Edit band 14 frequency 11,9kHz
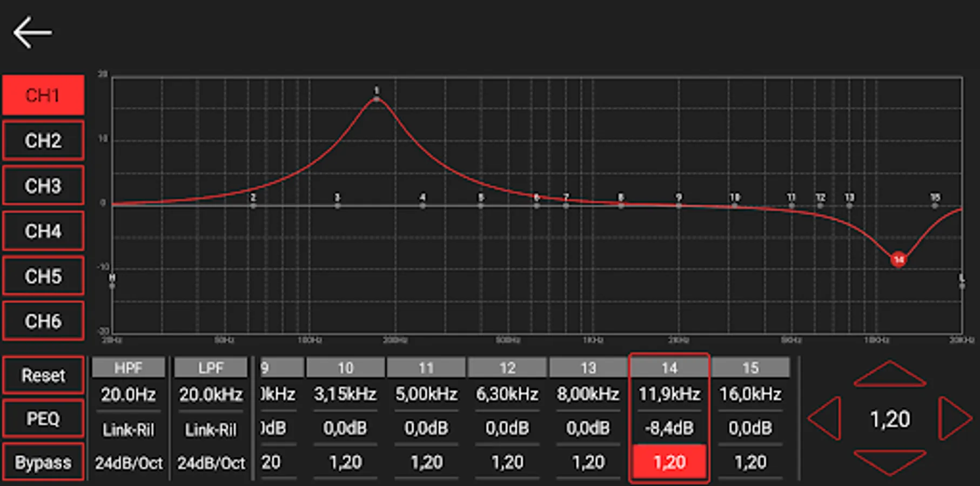This screenshot has width=980, height=486. click(669, 394)
